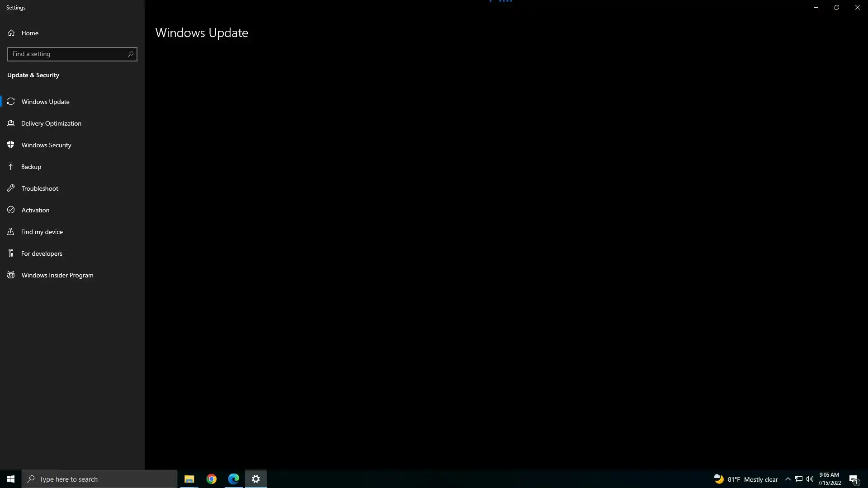Click the Find a setting search box

pos(68,54)
